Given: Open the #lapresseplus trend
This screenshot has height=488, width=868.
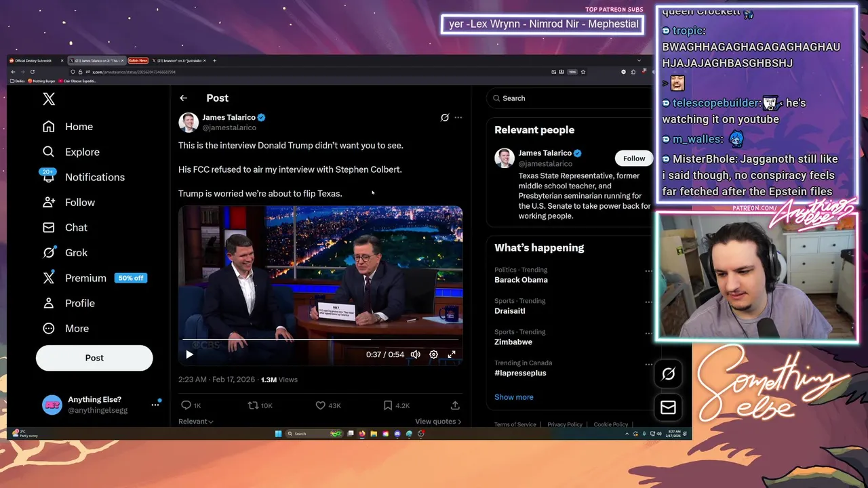Looking at the screenshot, I should (520, 373).
